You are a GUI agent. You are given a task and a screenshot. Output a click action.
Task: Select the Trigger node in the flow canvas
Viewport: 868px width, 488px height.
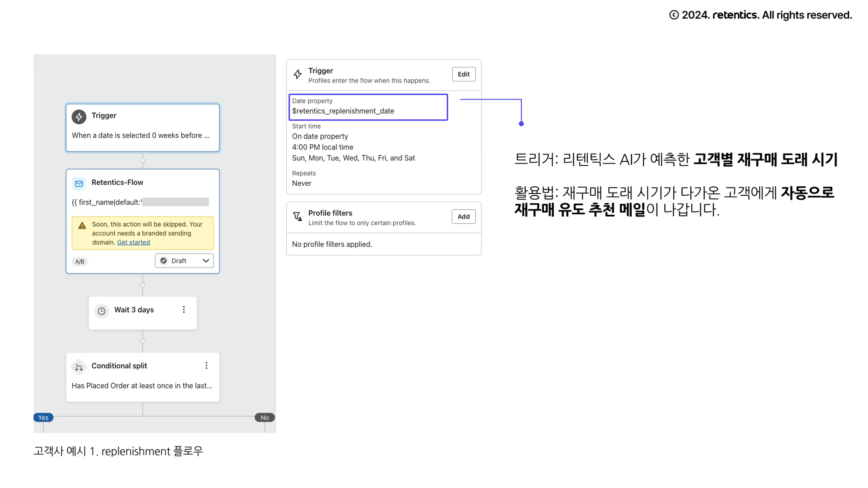143,128
